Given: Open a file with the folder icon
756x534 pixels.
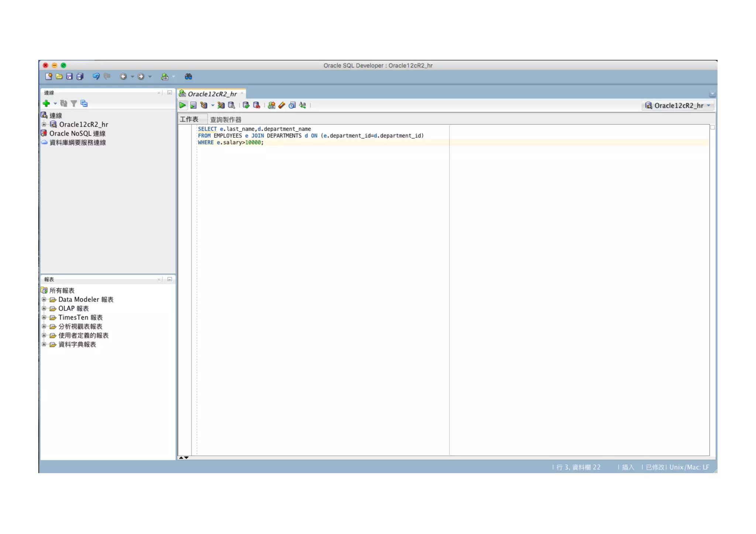Looking at the screenshot, I should coord(59,76).
